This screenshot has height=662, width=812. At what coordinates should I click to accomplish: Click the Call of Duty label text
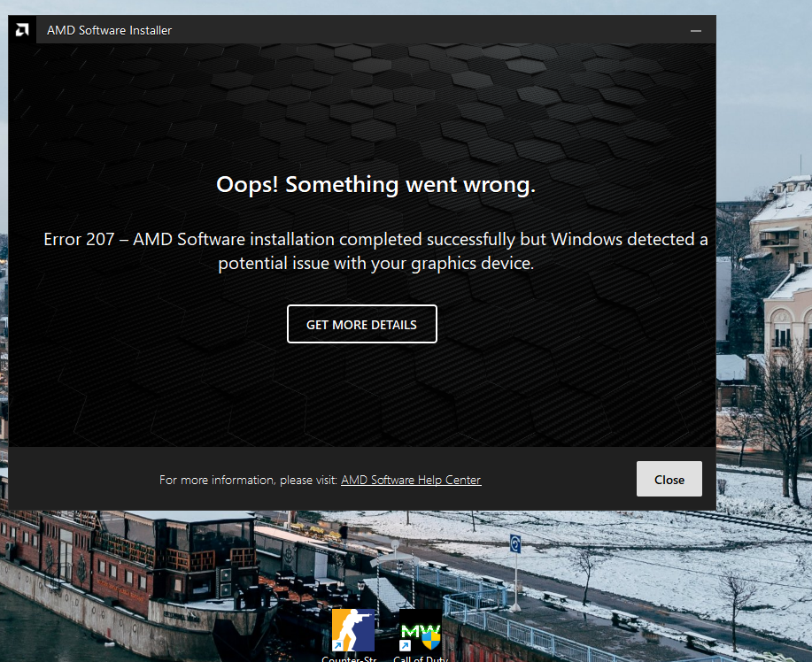click(x=420, y=658)
